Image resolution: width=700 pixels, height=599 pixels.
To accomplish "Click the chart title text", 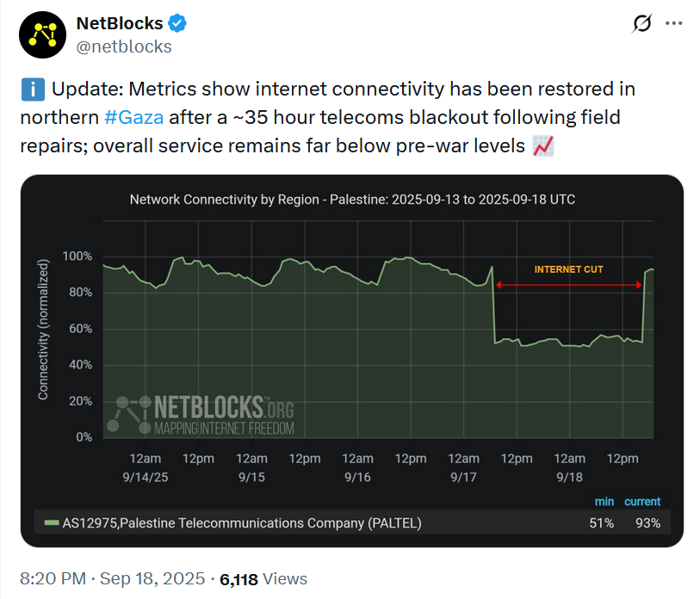I will point(352,200).
